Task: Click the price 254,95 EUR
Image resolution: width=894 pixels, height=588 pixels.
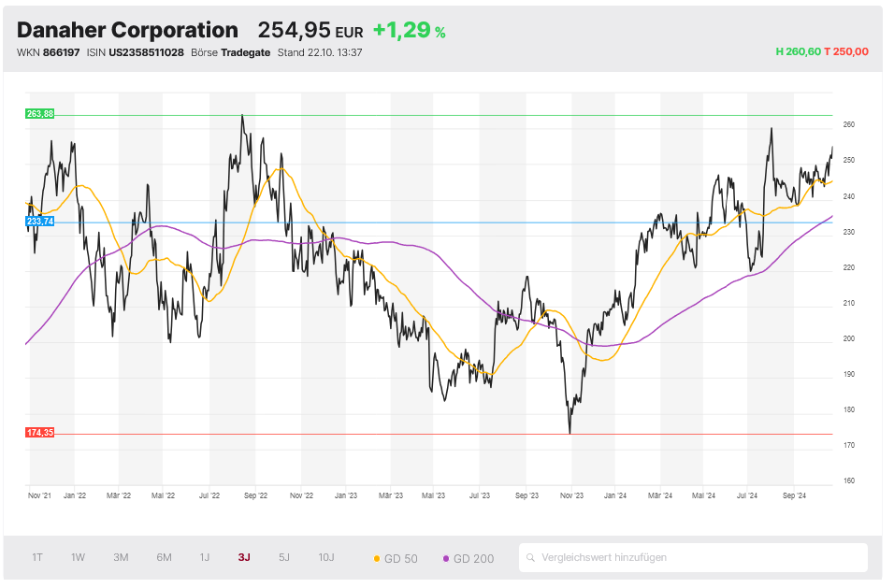Action: (310, 30)
